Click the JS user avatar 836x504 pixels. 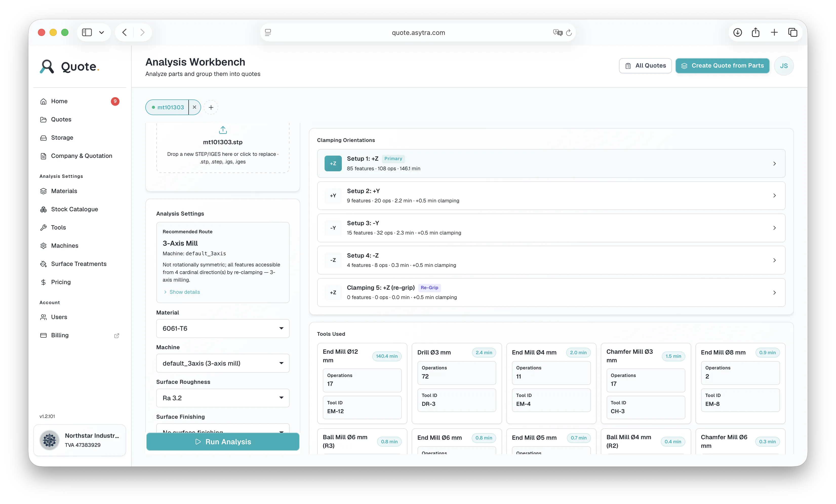[784, 66]
